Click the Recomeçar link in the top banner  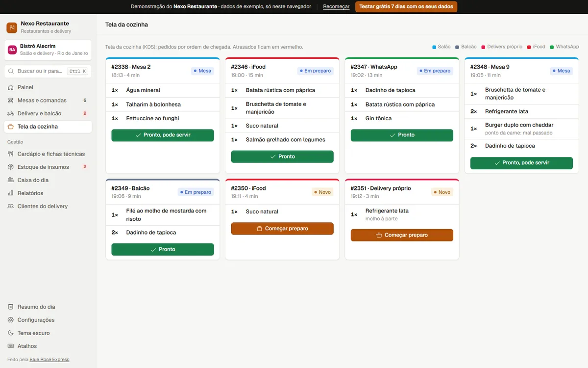click(336, 7)
